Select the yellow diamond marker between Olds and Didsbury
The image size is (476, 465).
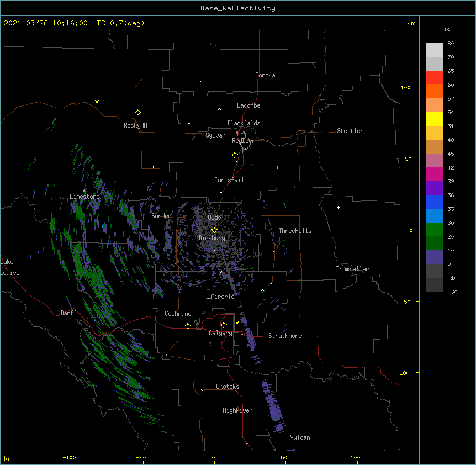coord(214,230)
